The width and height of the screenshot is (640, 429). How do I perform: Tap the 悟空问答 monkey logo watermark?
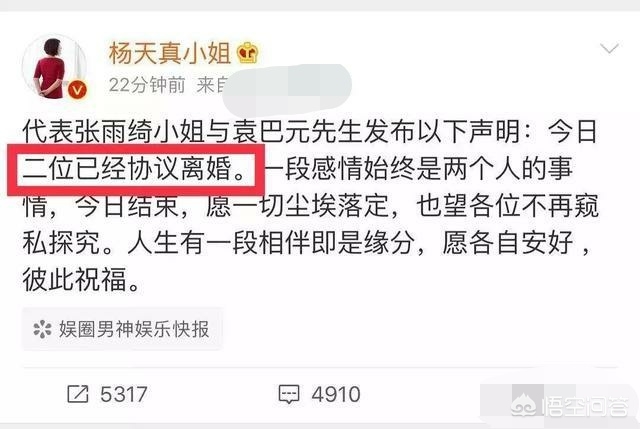pos(526,405)
